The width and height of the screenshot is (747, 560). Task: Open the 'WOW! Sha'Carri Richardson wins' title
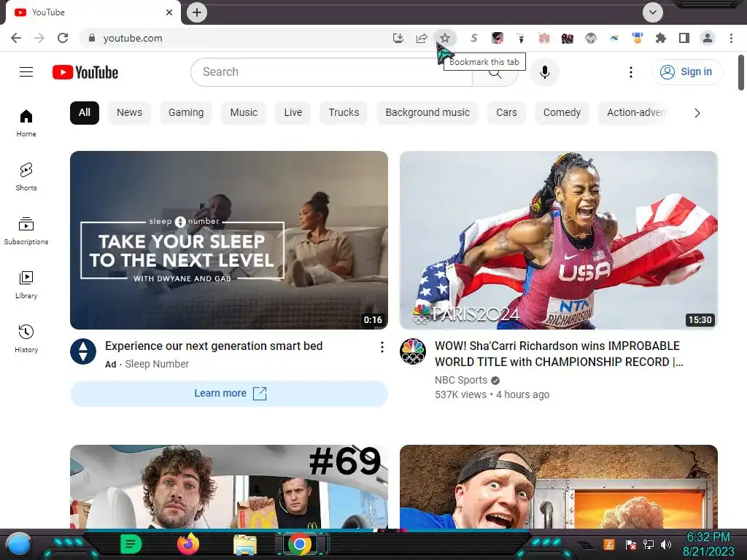(x=559, y=354)
